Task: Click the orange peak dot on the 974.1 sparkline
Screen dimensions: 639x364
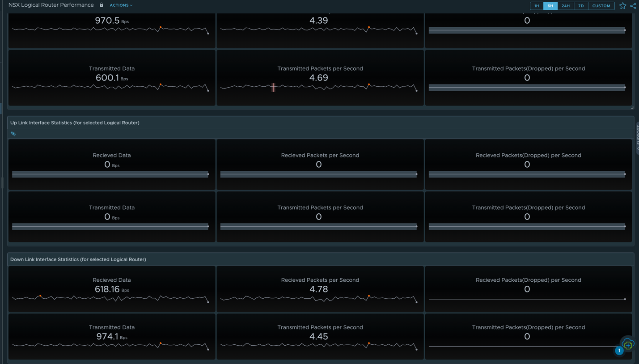Action: point(161,343)
